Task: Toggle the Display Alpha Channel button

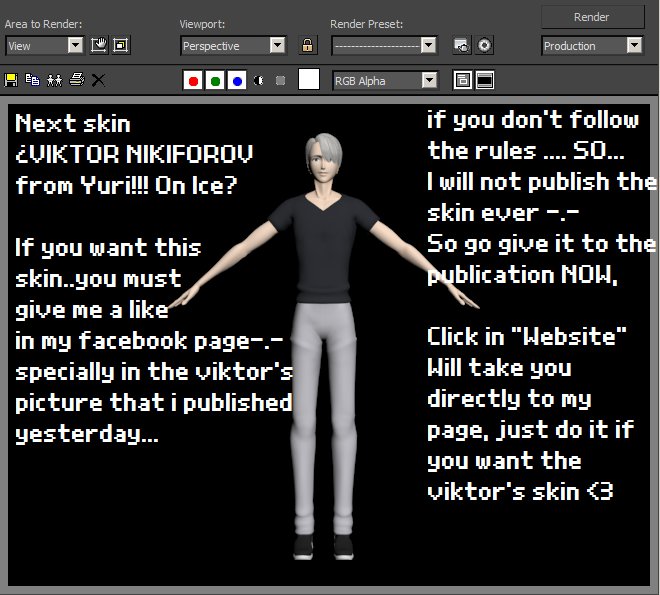Action: (x=259, y=80)
